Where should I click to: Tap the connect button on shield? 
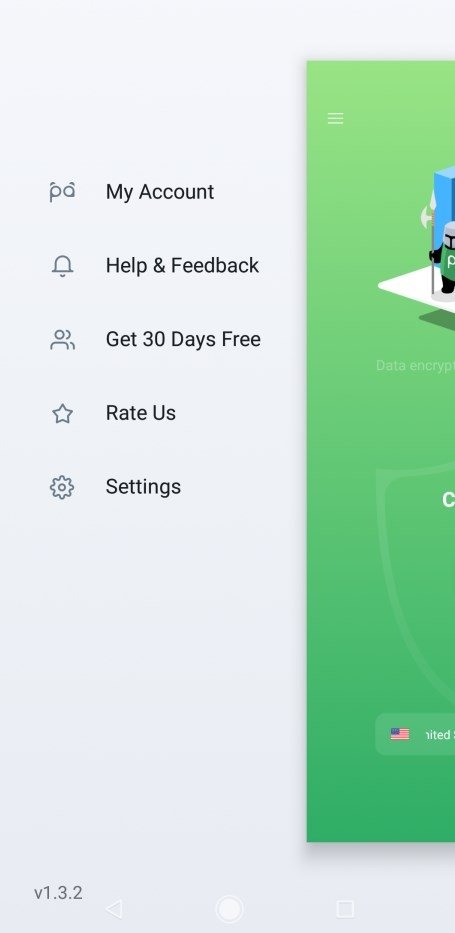(448, 500)
